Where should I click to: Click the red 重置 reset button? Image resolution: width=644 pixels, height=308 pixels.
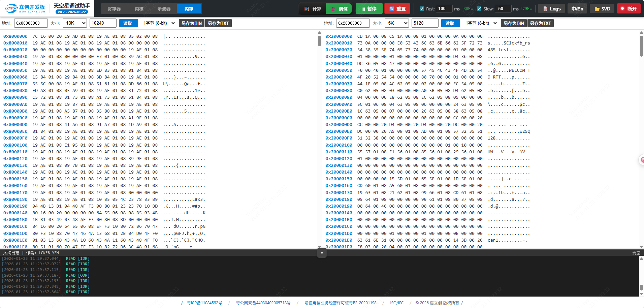pos(397,9)
